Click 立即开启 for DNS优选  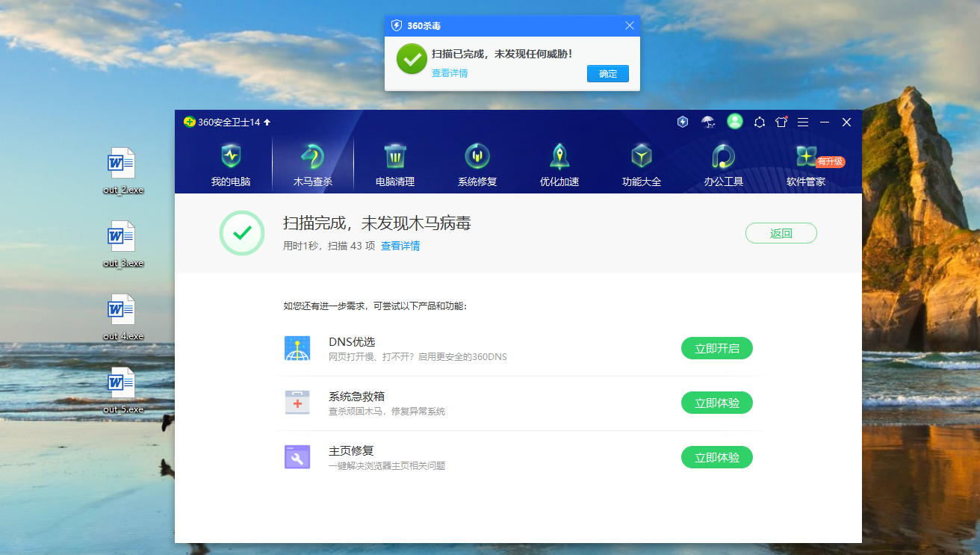pos(716,348)
